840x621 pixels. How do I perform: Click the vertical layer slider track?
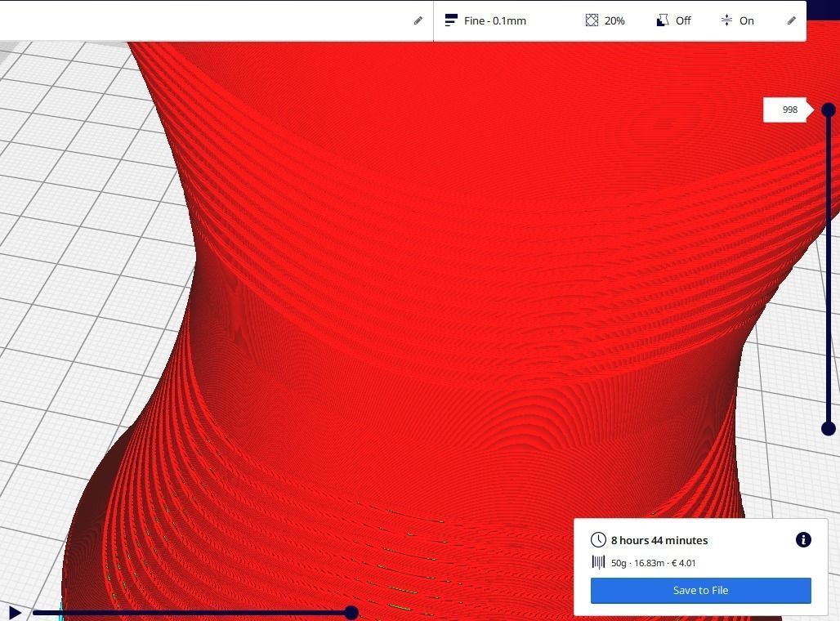pos(829,269)
